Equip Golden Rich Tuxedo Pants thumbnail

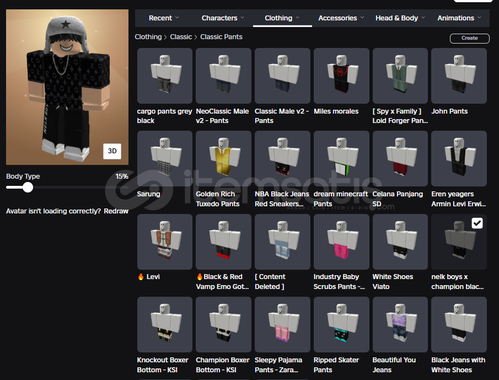click(x=223, y=158)
